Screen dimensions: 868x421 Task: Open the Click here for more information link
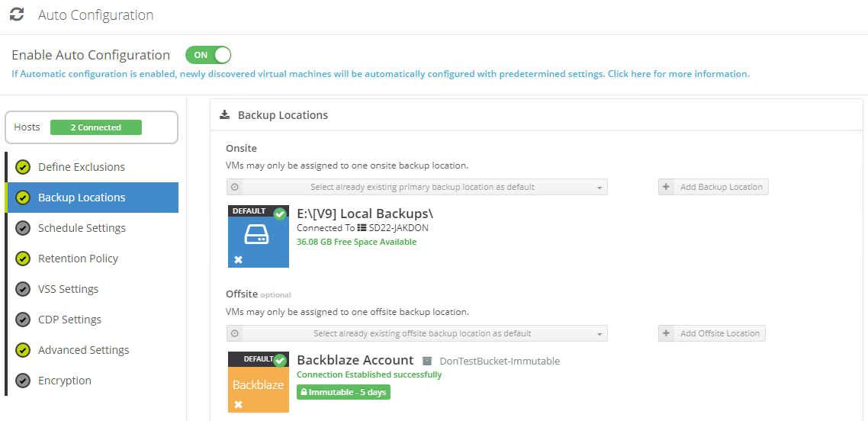[x=679, y=73]
